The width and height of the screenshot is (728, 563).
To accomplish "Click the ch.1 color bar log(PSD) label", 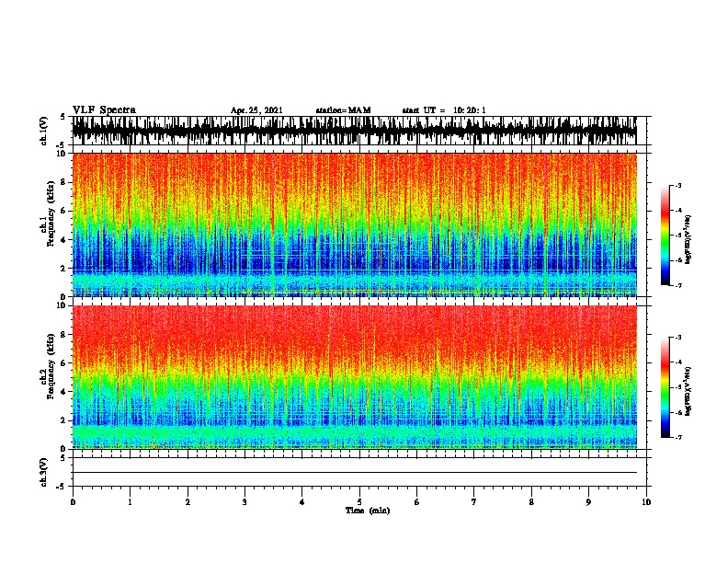I will coord(688,240).
